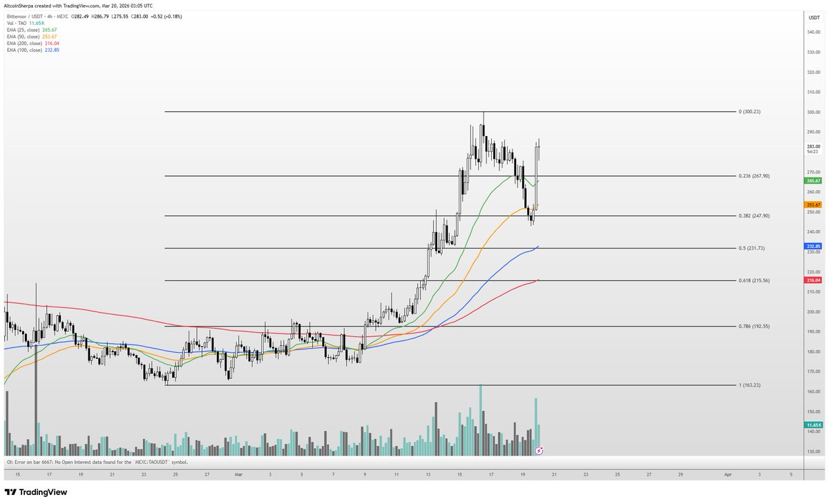Click the green 265.67 price-axis tag

pos(813,181)
